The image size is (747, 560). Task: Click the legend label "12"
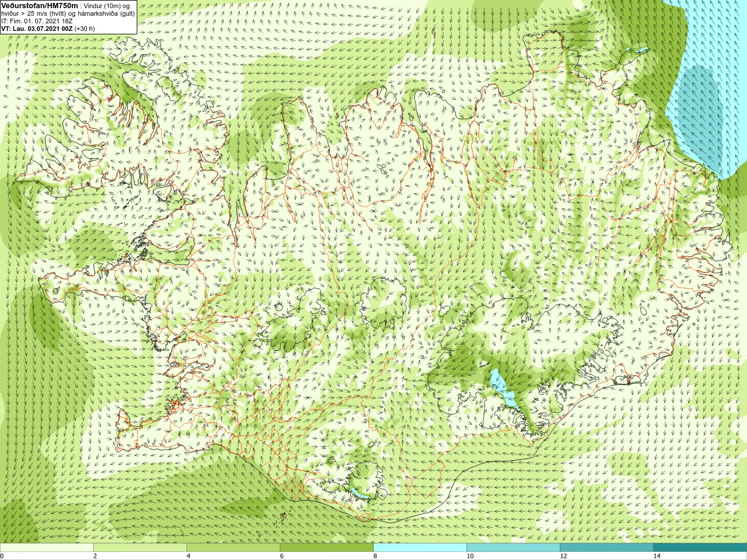click(x=563, y=556)
